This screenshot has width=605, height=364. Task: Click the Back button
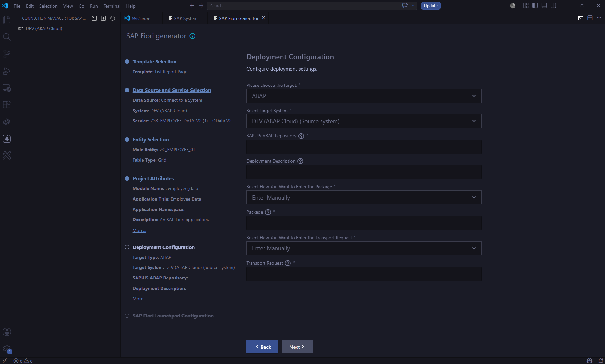coord(262,347)
